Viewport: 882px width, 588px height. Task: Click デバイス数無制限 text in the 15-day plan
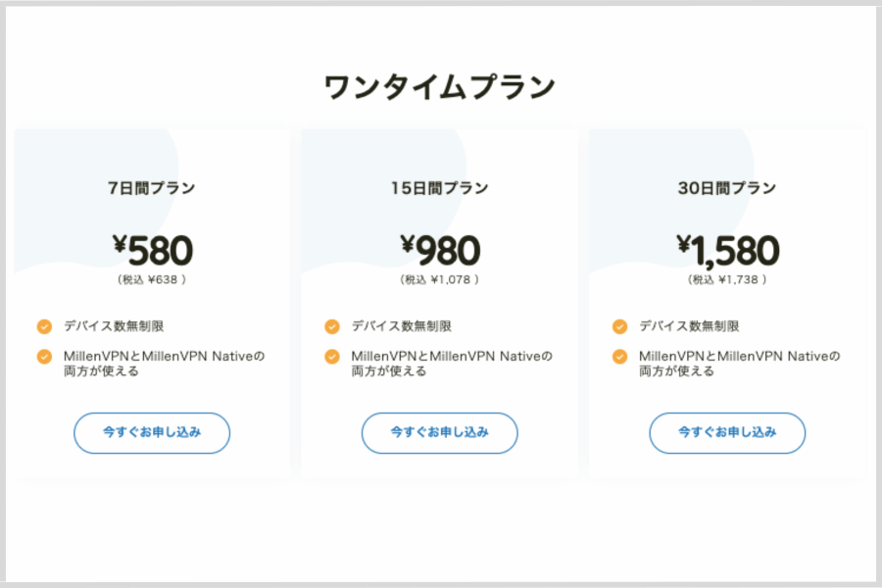click(x=402, y=326)
